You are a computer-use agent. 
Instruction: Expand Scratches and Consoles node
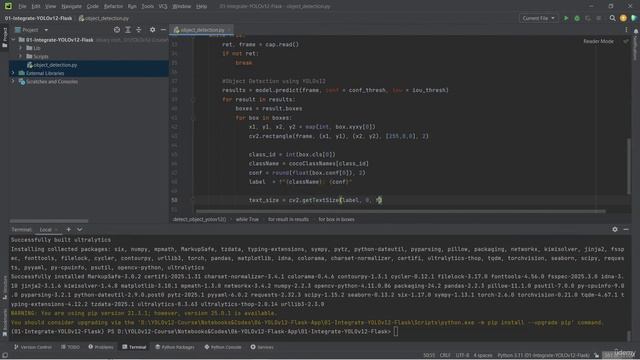pos(13,82)
